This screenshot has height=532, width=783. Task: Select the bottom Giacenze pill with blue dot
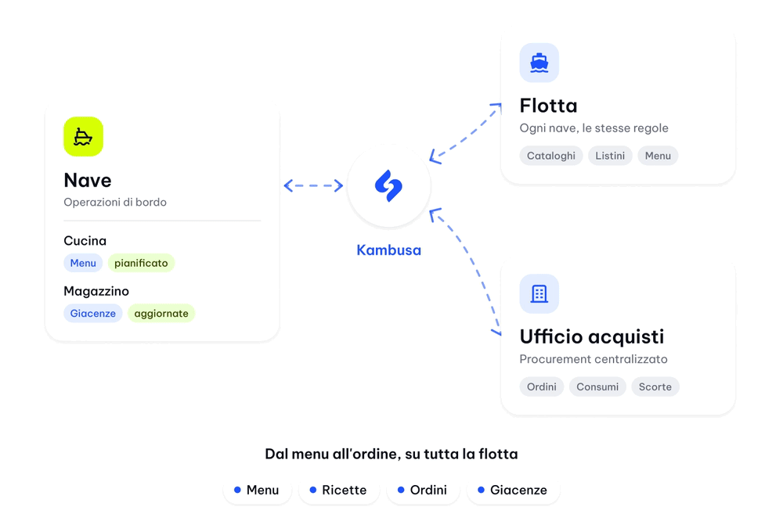513,490
